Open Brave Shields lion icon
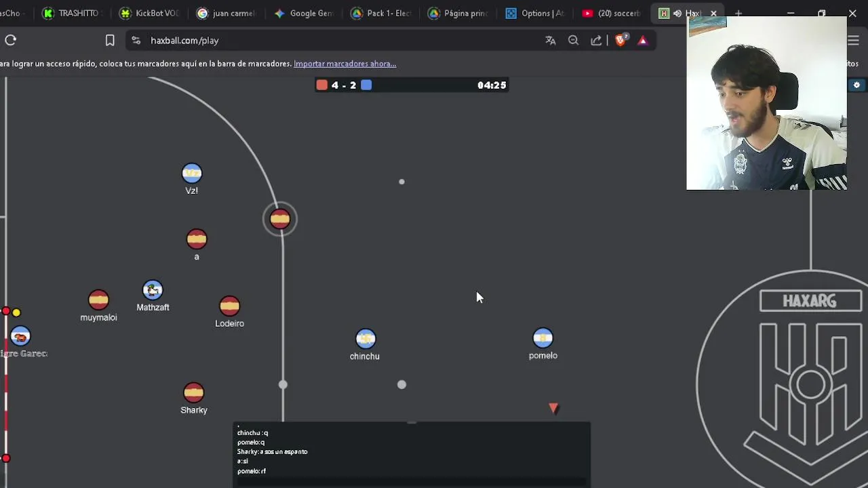This screenshot has height=488, width=868. (x=620, y=41)
